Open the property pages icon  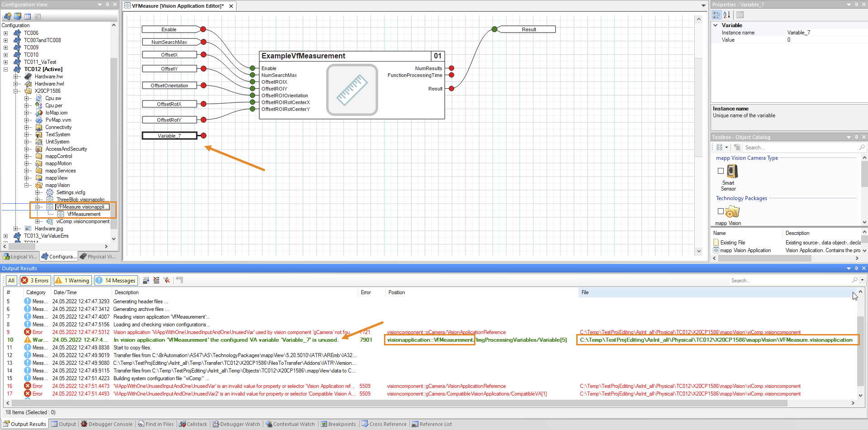click(740, 15)
